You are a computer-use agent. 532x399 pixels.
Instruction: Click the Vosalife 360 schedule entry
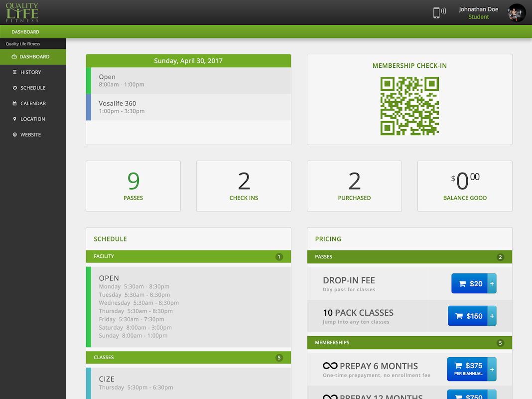pos(188,107)
